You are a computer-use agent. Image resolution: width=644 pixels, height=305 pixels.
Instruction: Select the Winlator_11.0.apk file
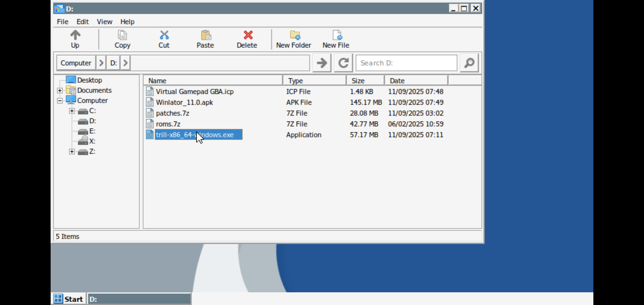tap(184, 103)
